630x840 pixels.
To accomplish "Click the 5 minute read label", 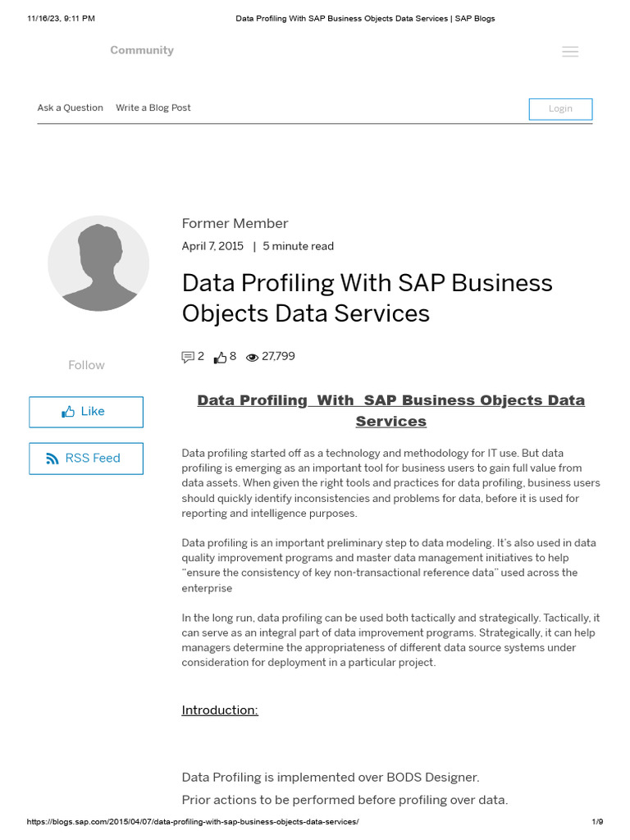I will pos(298,246).
